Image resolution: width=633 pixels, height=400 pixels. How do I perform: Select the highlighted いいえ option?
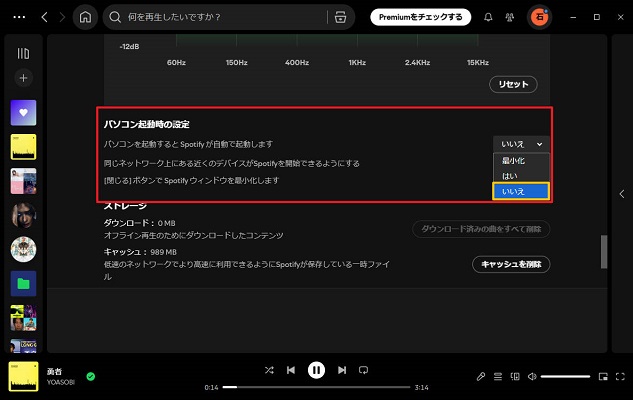coord(521,191)
